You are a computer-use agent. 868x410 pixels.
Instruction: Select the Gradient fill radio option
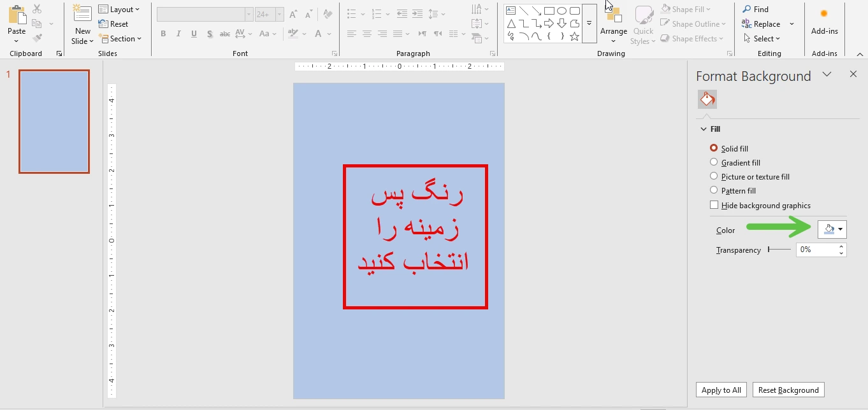pyautogui.click(x=714, y=162)
